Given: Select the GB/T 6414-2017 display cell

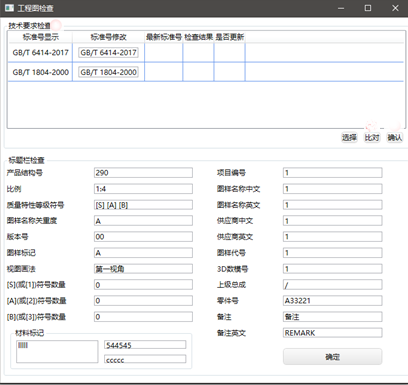Looking at the screenshot, I should click(x=40, y=52).
